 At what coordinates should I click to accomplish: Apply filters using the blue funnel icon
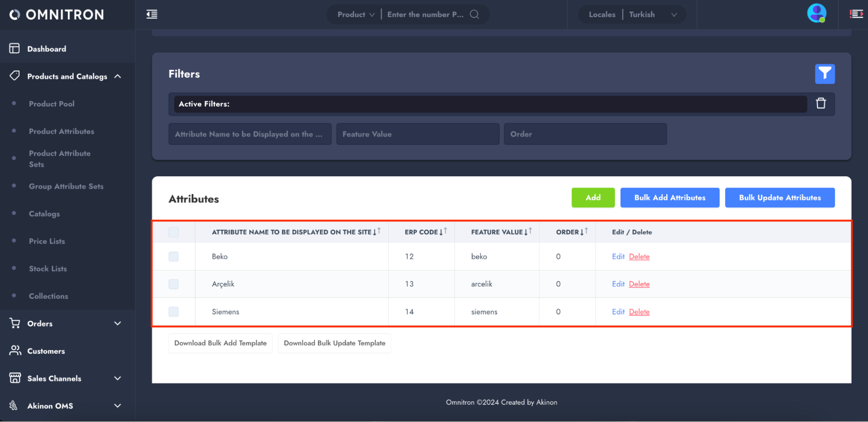click(824, 74)
